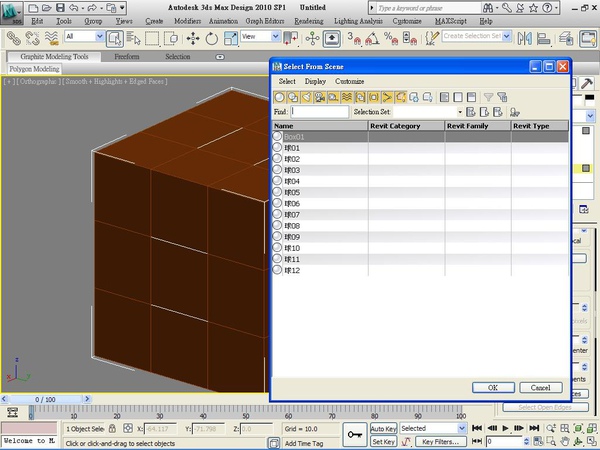Toggle Percent Snap

tap(391, 38)
